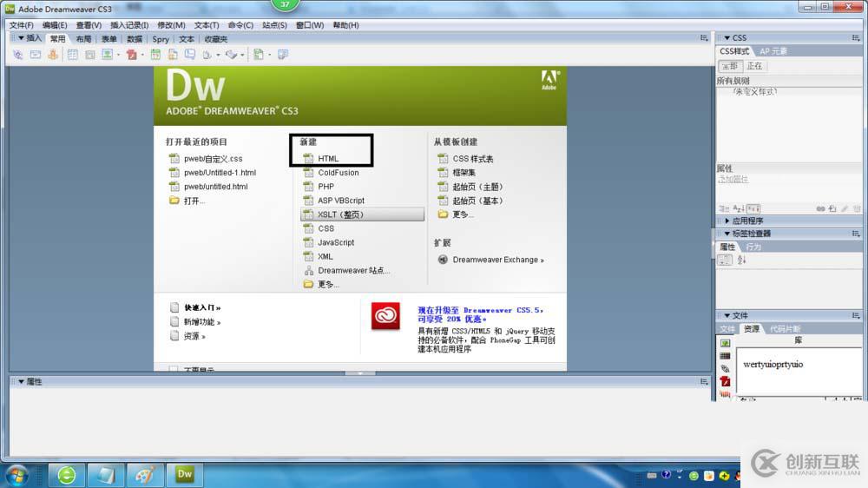Screen dimensions: 868x488
Task: Toggle category view in CSS properties
Action: 724,208
